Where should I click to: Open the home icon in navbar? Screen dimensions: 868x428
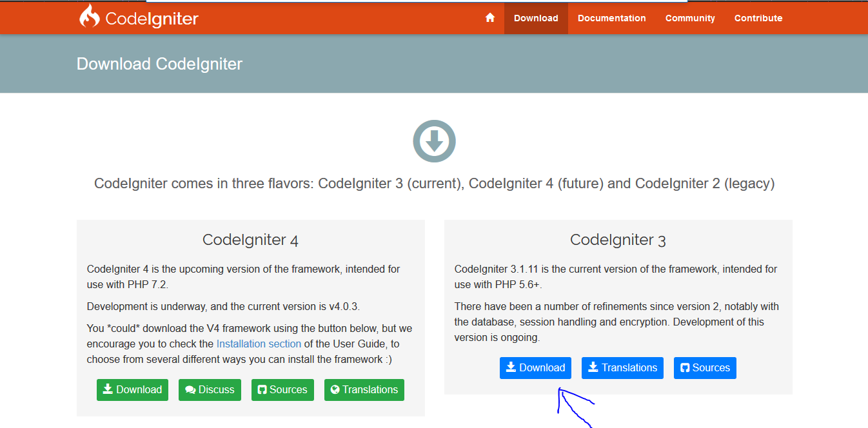pyautogui.click(x=490, y=18)
